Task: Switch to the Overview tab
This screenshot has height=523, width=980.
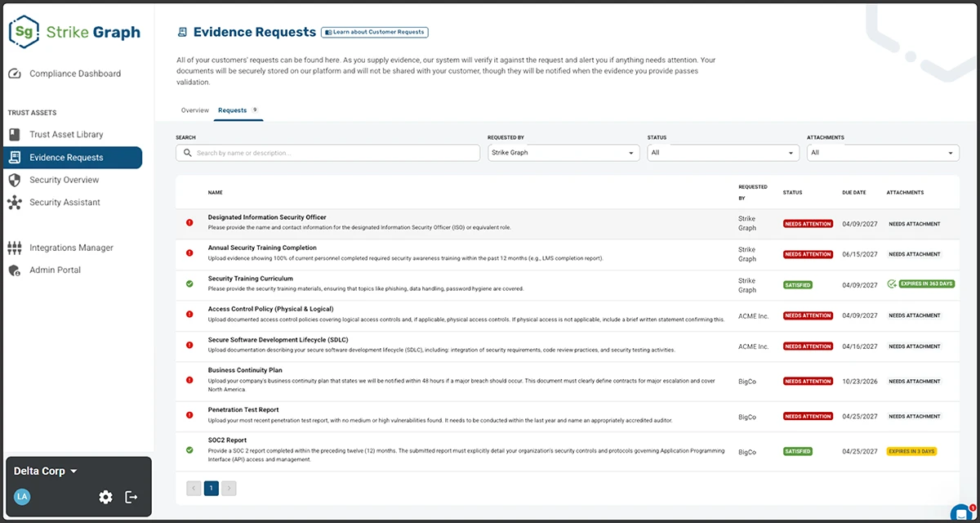Action: 195,110
